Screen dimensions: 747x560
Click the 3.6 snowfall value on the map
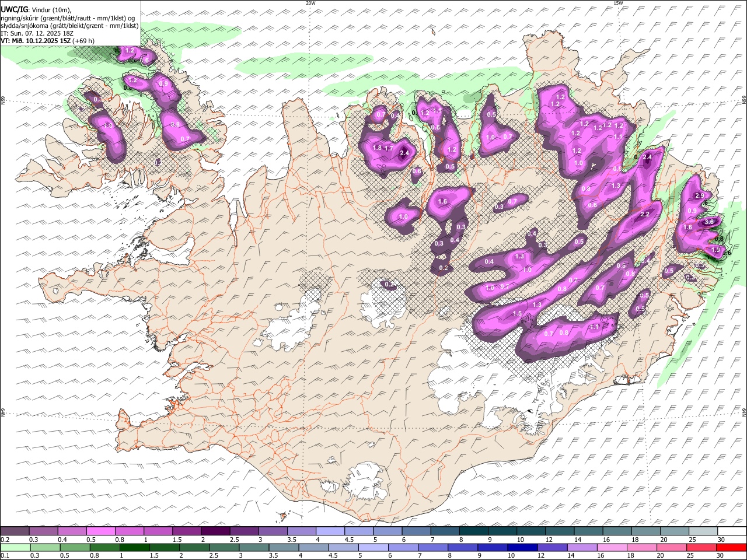[709, 222]
